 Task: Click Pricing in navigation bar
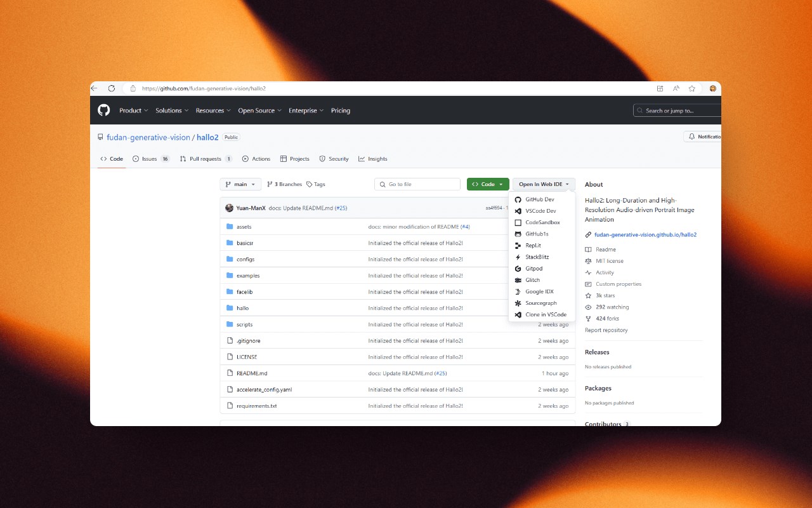click(x=341, y=110)
